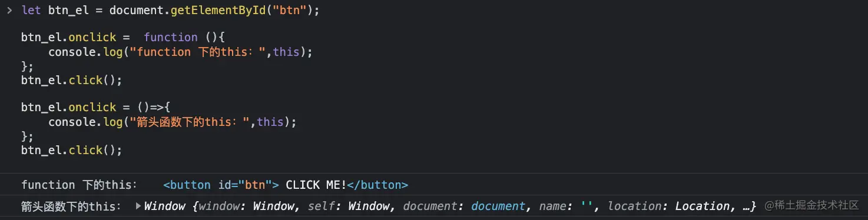
Task: Click the name: '' property value
Action: [x=587, y=206]
